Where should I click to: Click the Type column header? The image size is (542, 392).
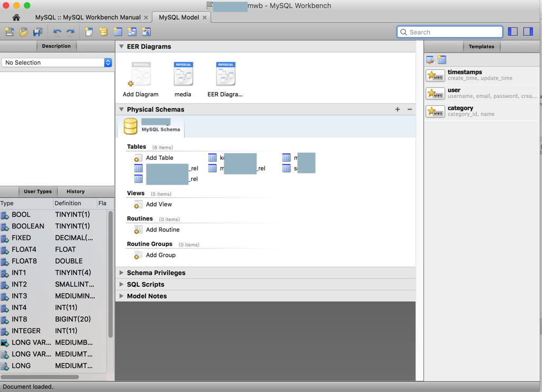click(26, 203)
